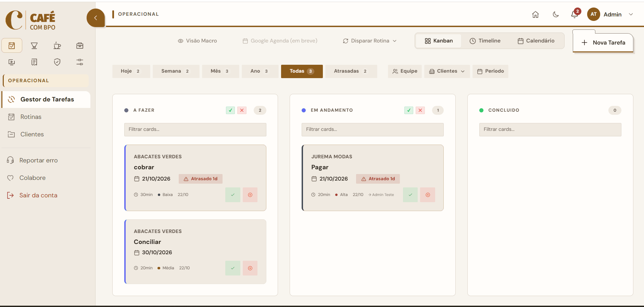Select the Atrasadas filter tab
Screen dimensions: 644x307
coord(351,71)
